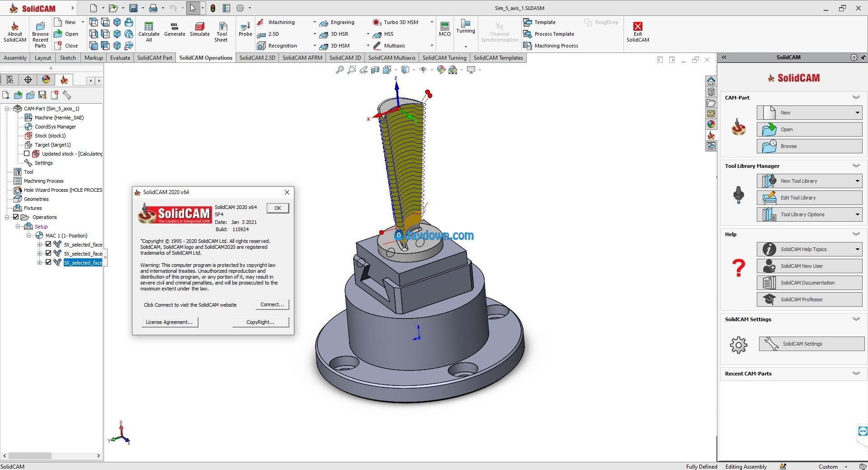This screenshot has width=868, height=470.
Task: Open the Multiaxis dropdown arrow
Action: click(432, 46)
